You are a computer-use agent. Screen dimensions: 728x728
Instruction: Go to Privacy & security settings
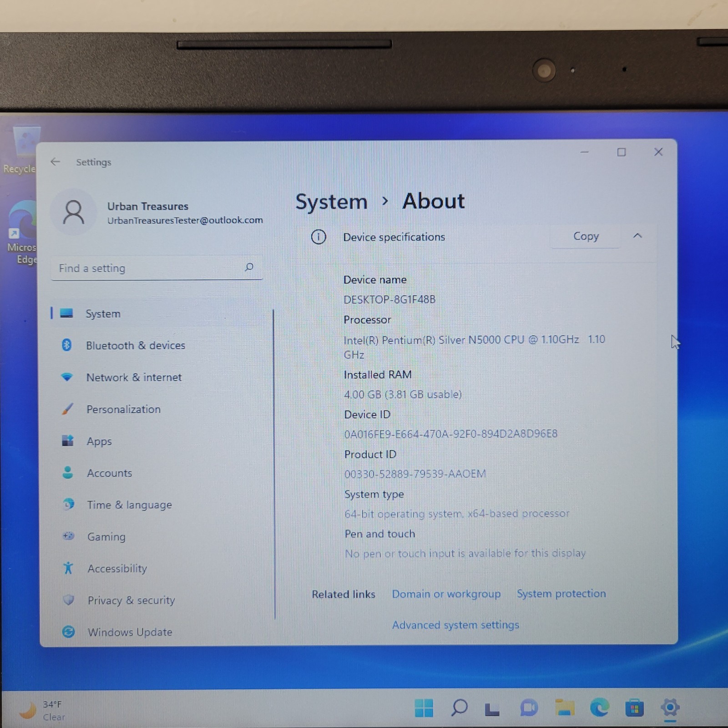157,600
